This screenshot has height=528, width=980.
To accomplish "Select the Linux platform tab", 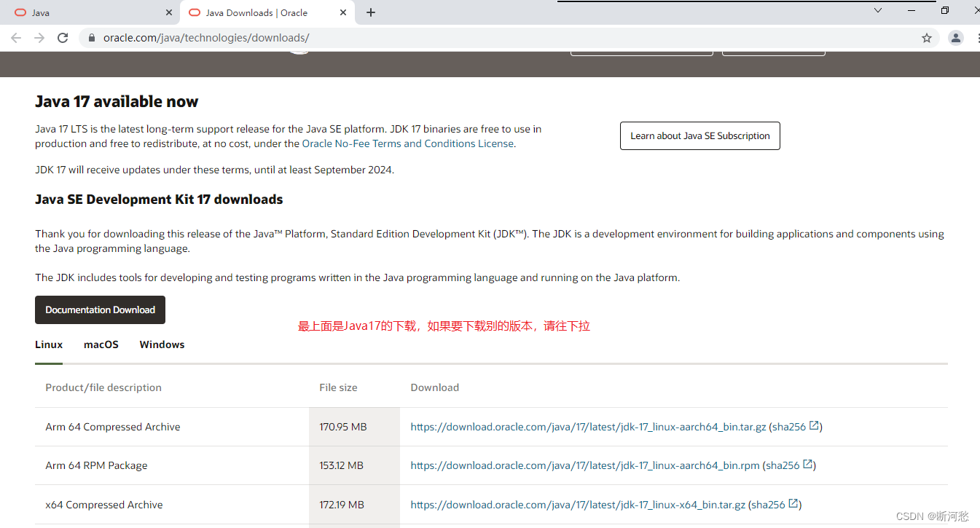I will click(49, 344).
